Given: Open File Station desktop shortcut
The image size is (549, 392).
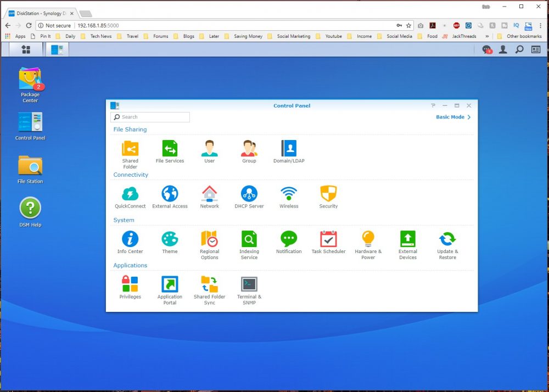Looking at the screenshot, I should coord(30,170).
